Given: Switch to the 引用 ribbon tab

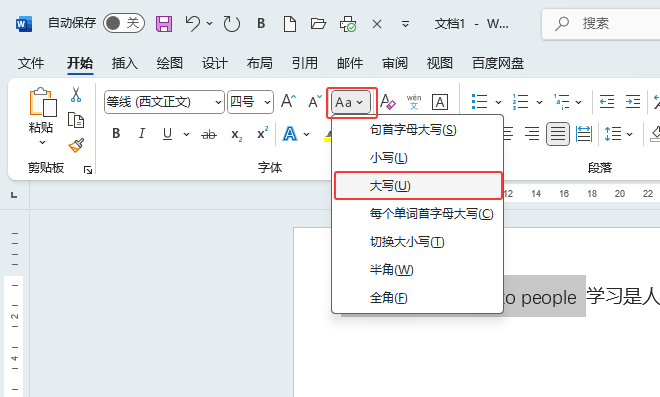Looking at the screenshot, I should (x=305, y=63).
